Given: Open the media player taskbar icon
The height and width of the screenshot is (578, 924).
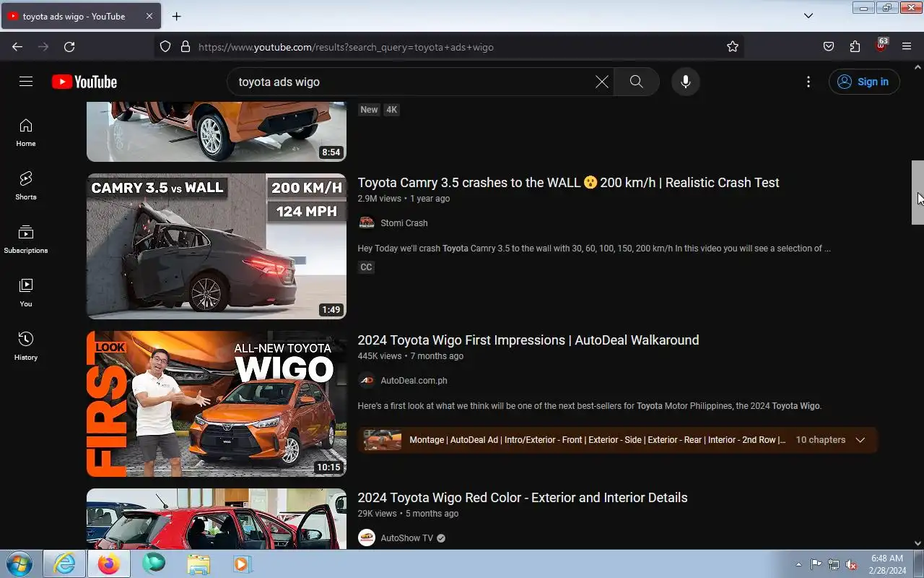Looking at the screenshot, I should point(242,564).
